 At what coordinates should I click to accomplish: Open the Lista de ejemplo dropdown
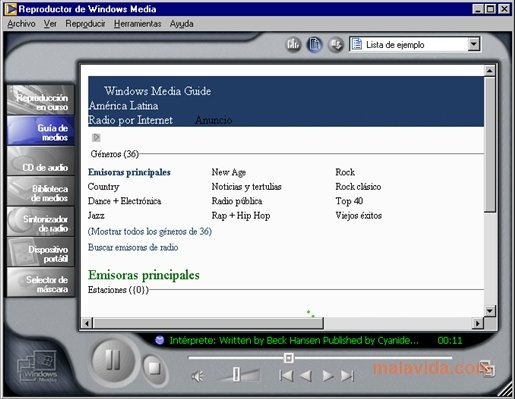pyautogui.click(x=414, y=44)
